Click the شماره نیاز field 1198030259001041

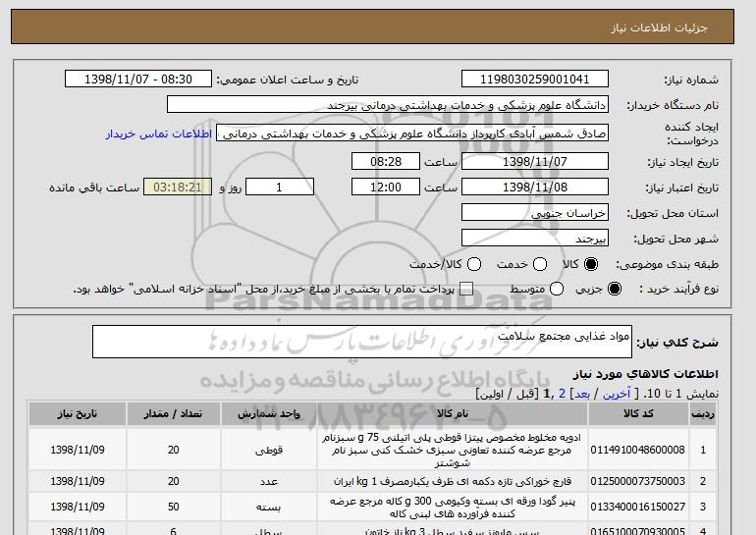pyautogui.click(x=535, y=80)
